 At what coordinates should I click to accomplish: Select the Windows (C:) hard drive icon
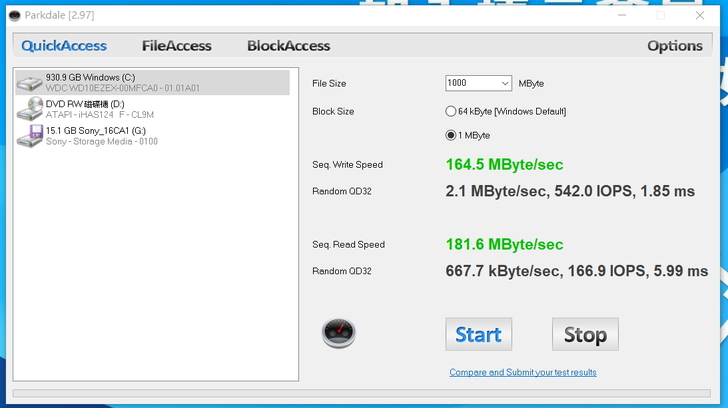tap(29, 83)
